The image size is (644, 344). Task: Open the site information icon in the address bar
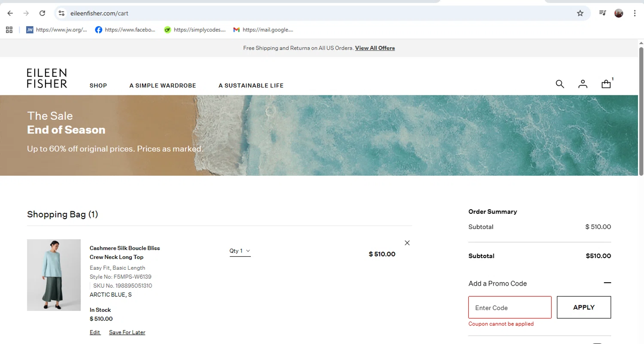coord(61,13)
